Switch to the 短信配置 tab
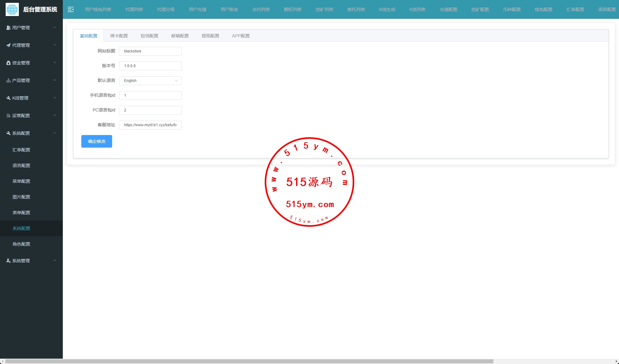Screen dimensions: 619x364 [149, 36]
